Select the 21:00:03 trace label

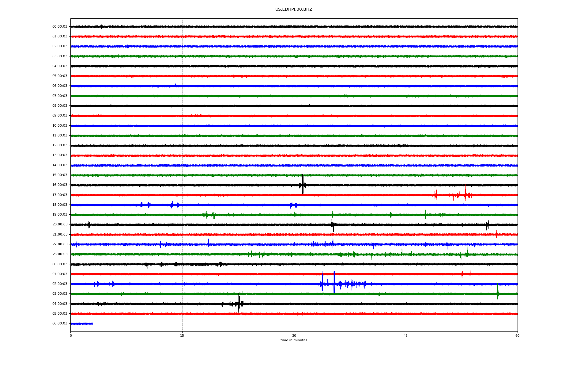click(x=60, y=234)
